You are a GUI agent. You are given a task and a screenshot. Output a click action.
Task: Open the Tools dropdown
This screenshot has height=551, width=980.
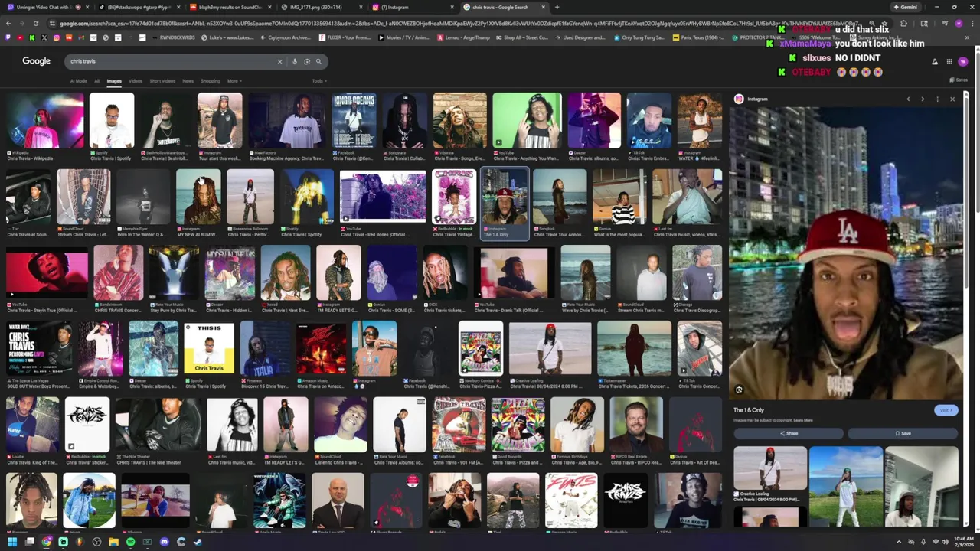click(x=318, y=81)
